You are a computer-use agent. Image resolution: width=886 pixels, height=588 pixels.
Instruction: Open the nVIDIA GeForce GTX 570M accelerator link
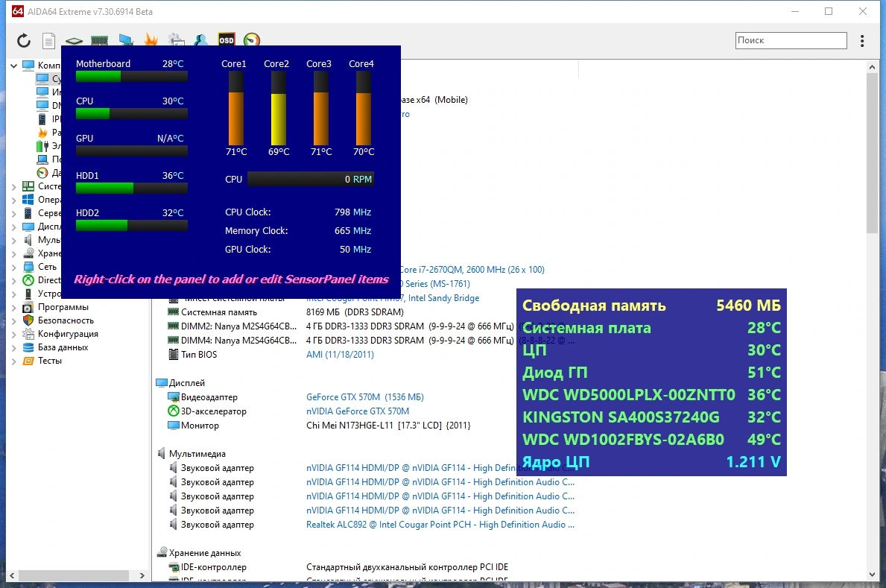[x=358, y=411]
